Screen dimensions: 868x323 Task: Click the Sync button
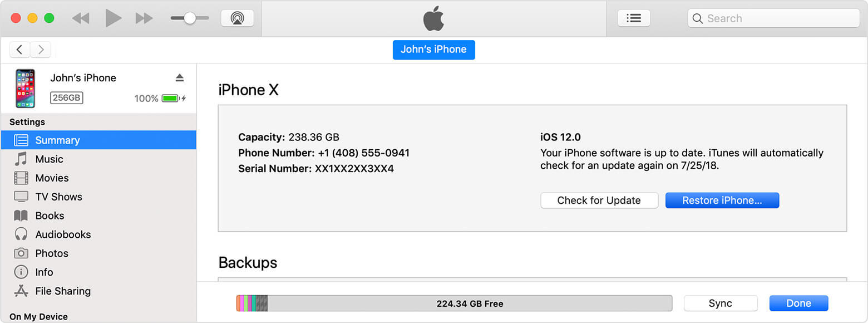click(720, 304)
